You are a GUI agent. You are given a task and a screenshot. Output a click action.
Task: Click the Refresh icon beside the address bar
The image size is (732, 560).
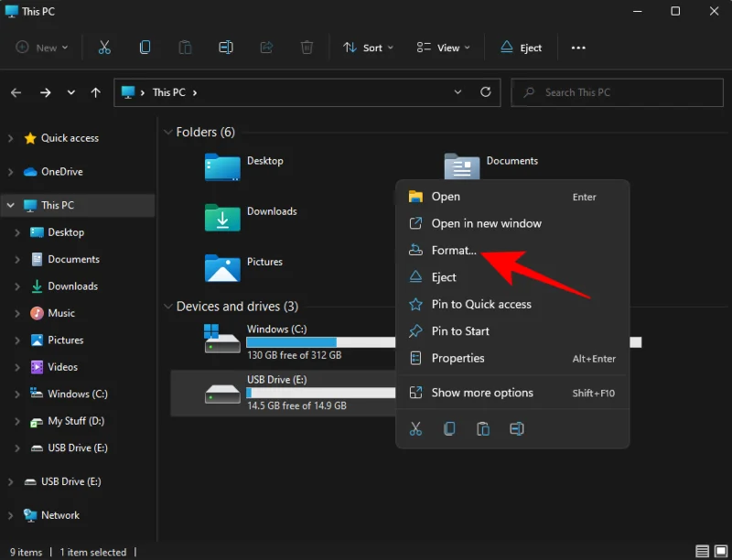[x=485, y=92]
